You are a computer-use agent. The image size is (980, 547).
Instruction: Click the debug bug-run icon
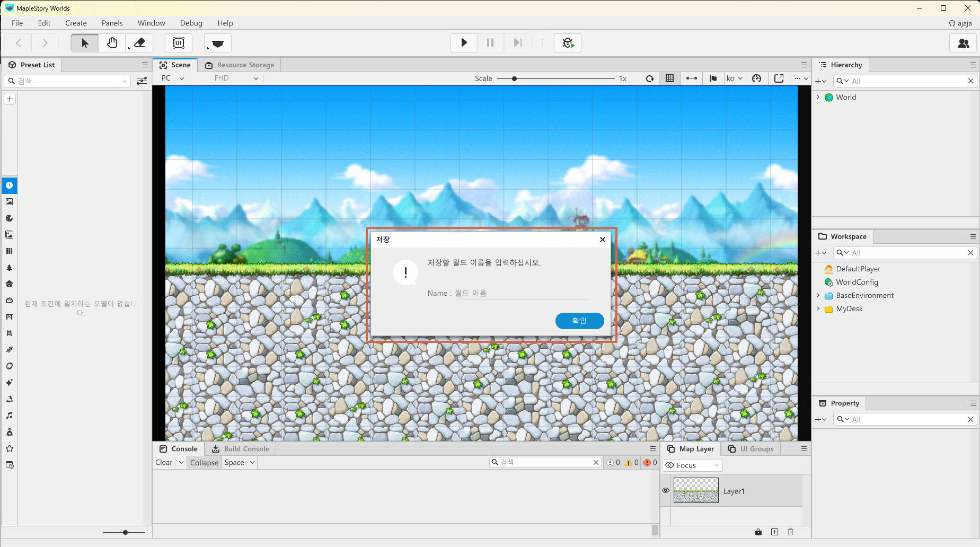click(568, 43)
